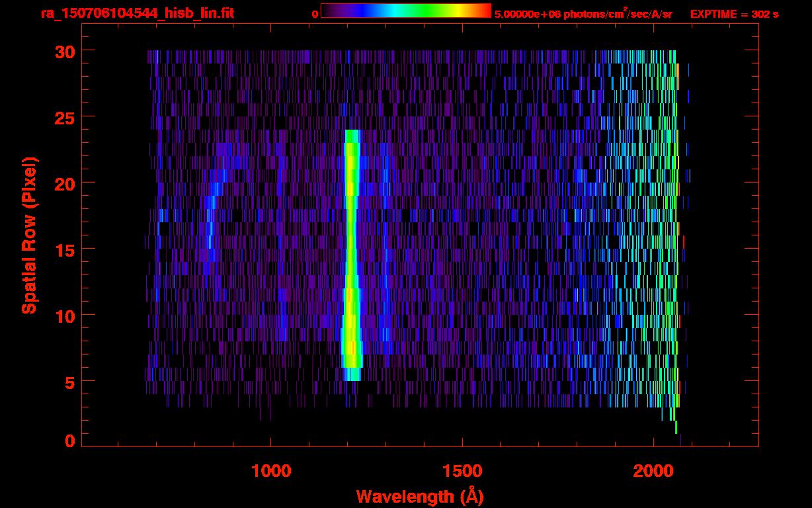Image resolution: width=812 pixels, height=508 pixels.
Task: Click the Spatial Row (Pixel) axis label
Action: click(x=29, y=235)
